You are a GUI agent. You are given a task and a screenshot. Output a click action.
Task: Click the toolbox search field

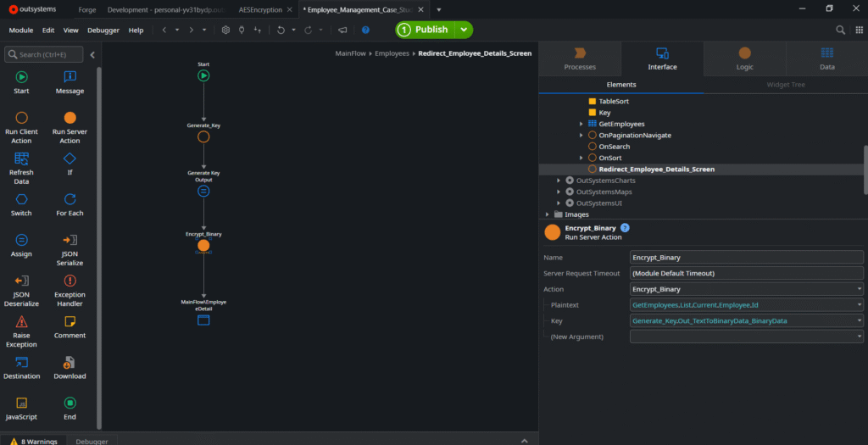click(x=44, y=55)
